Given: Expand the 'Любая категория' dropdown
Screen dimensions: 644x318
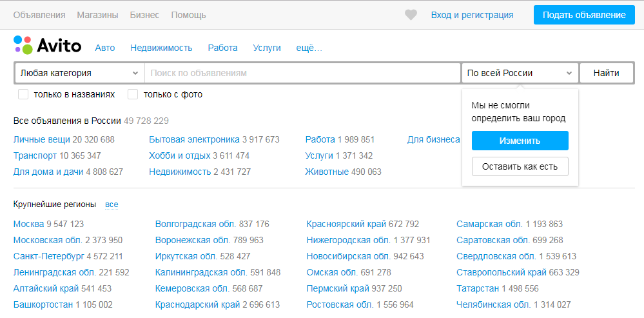Looking at the screenshot, I should [80, 73].
